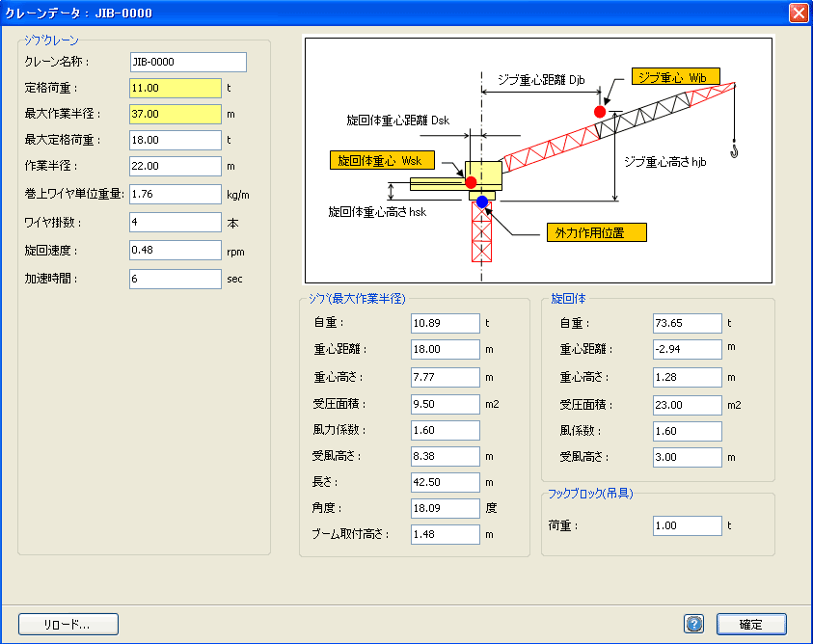Click the 本 unit label beside ワイヤ掛数
The image size is (813, 644).
pos(232,223)
